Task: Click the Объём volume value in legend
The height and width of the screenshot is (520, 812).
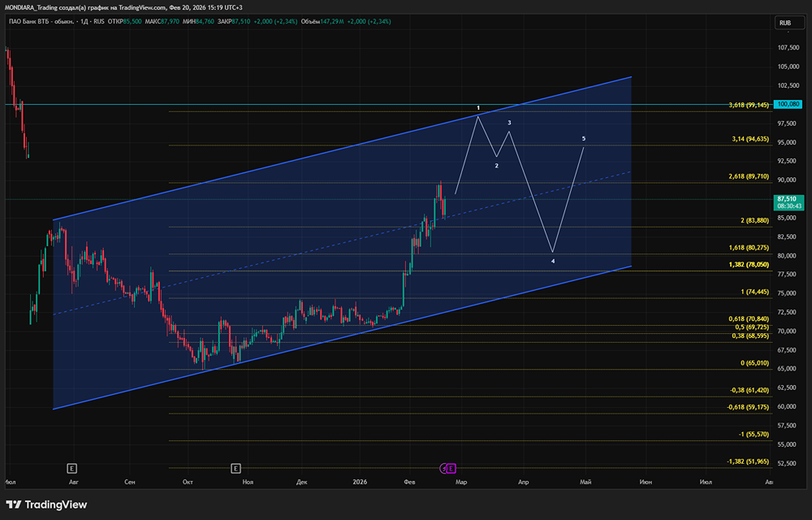Action: (x=331, y=23)
